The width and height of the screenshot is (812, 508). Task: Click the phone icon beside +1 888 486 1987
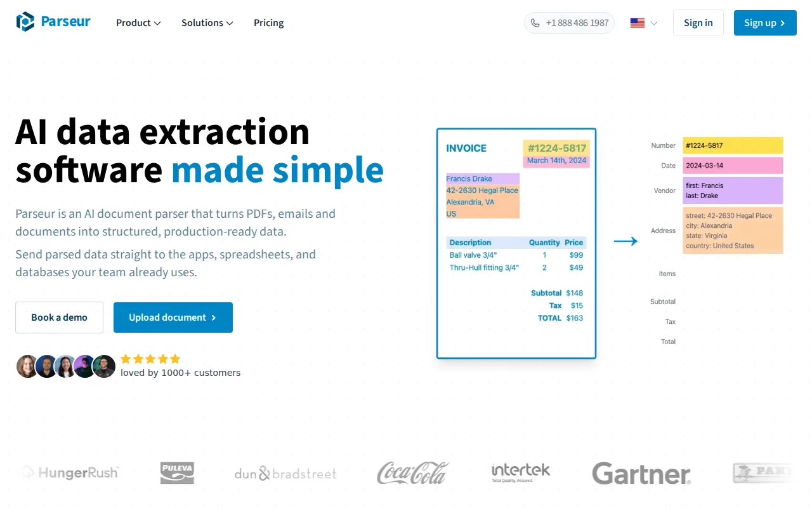(535, 23)
